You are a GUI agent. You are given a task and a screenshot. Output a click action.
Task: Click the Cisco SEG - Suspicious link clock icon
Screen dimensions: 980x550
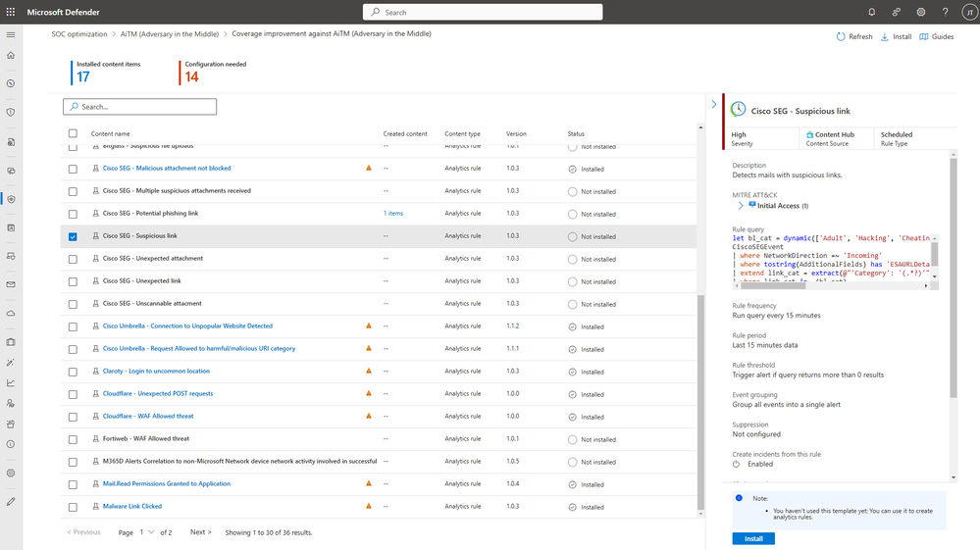(x=738, y=109)
